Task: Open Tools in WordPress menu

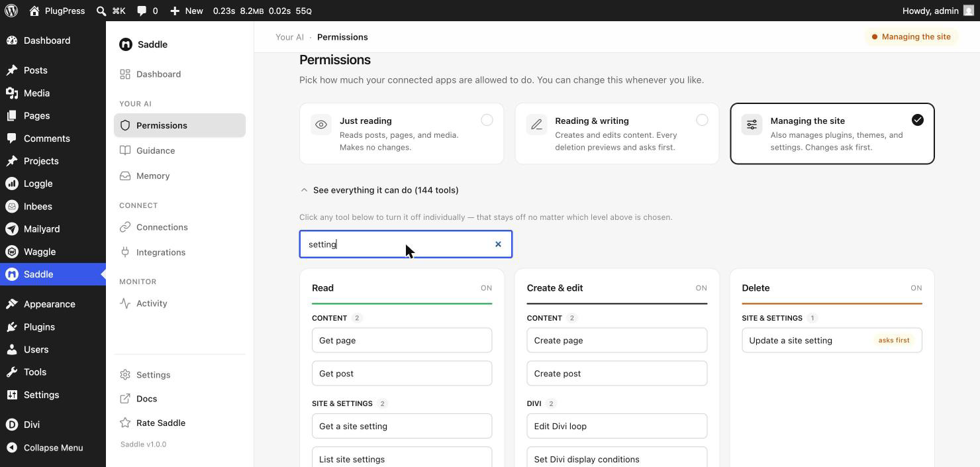Action: point(35,372)
